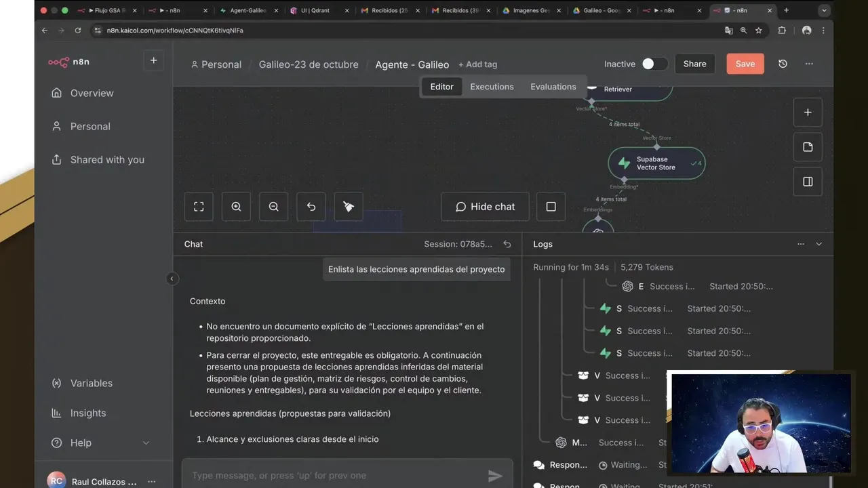Click the 'Enlista las lecciones aprendidas' message bubble
This screenshot has width=868, height=488.
pos(416,269)
